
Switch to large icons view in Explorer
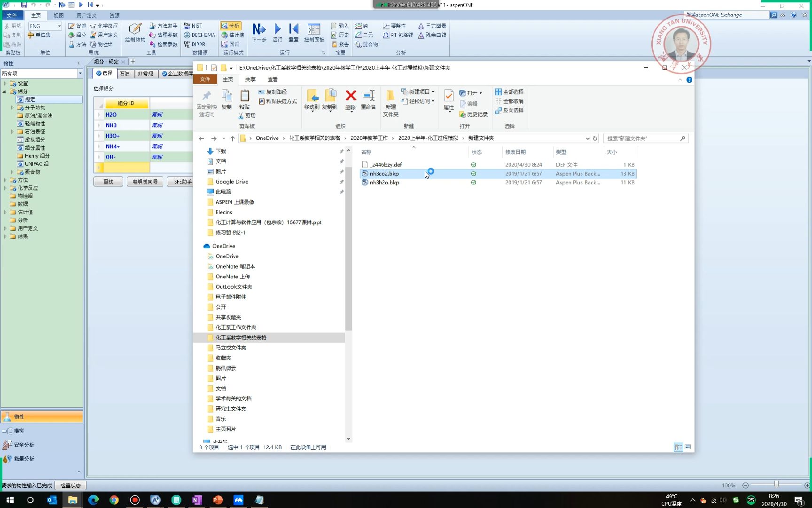(688, 447)
